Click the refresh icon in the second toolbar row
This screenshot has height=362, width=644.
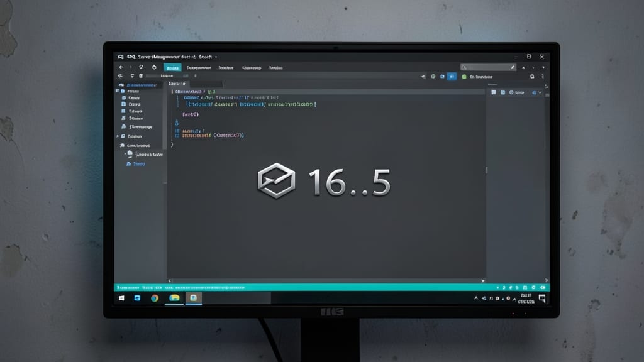click(x=132, y=76)
